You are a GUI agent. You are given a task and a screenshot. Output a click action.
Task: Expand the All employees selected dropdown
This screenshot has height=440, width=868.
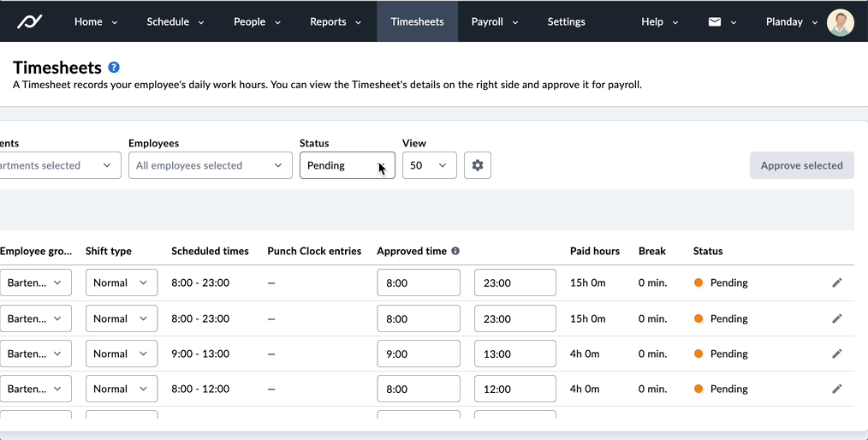211,165
